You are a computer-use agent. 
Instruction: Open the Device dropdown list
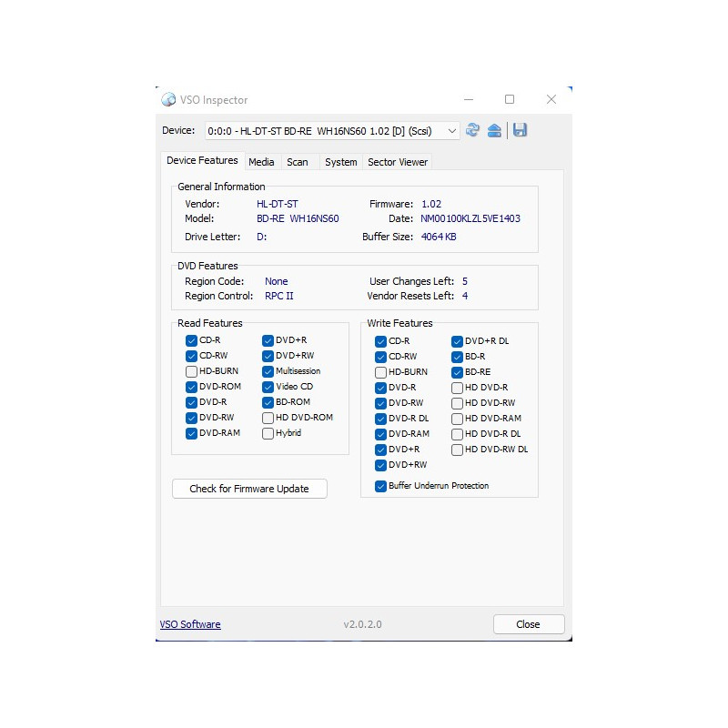[x=451, y=131]
